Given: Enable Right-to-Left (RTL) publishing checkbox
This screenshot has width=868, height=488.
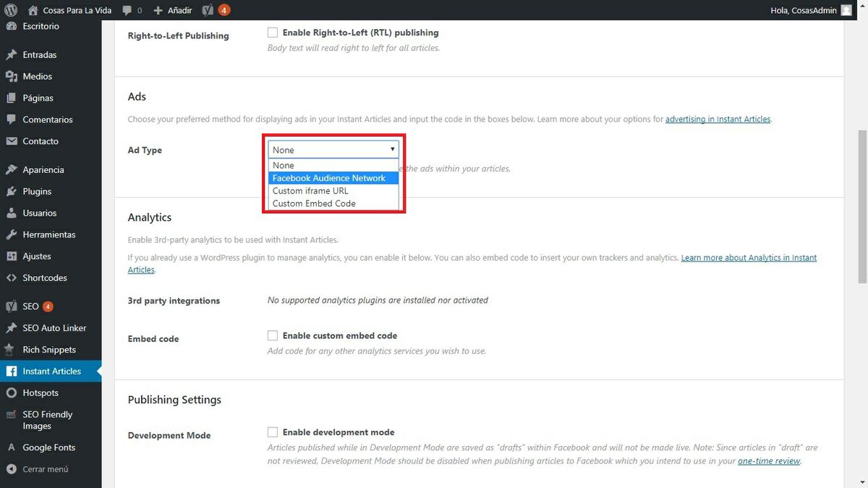Looking at the screenshot, I should coord(273,33).
